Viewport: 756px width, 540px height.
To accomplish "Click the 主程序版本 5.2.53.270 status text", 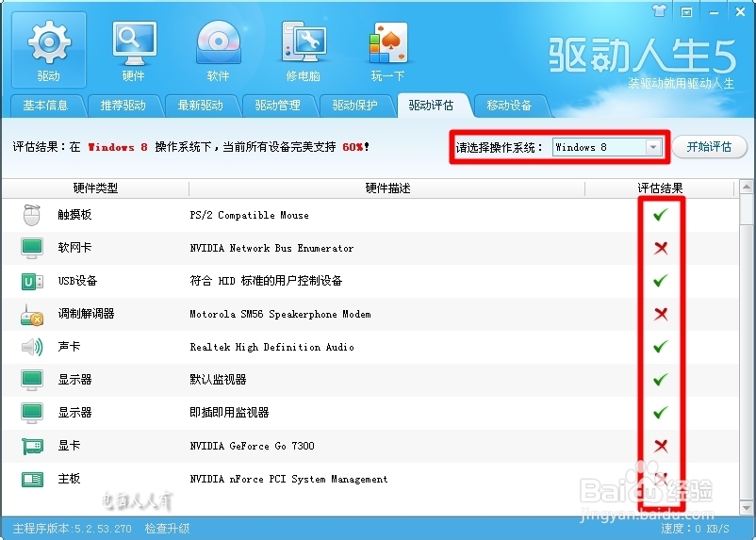I will pyautogui.click(x=73, y=529).
